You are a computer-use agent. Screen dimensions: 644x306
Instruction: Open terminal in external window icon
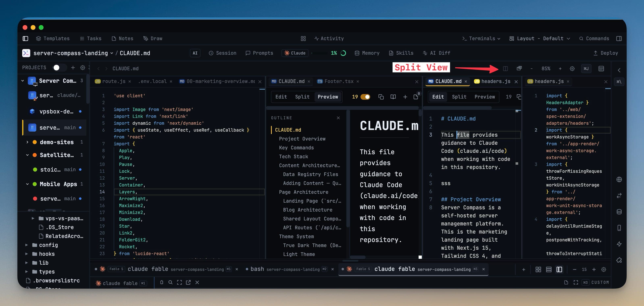[x=188, y=282]
